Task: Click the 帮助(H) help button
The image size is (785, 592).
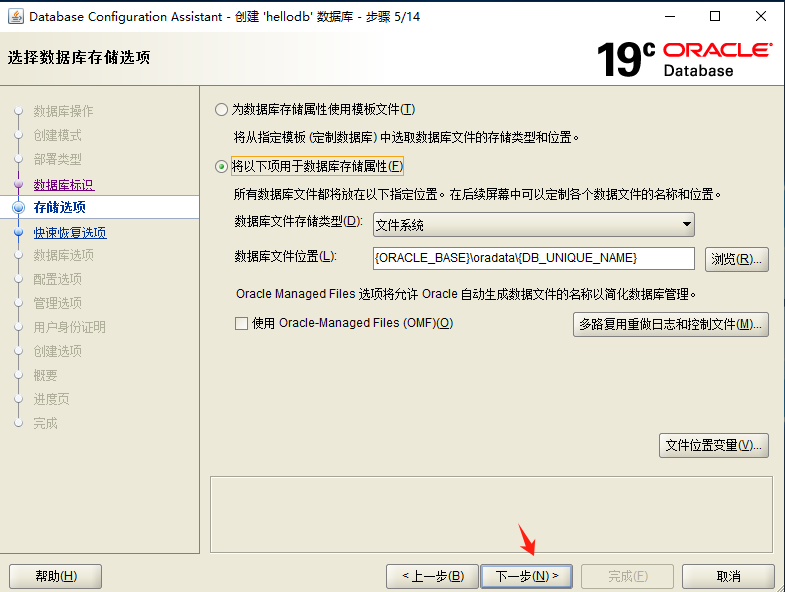Action: [56, 576]
